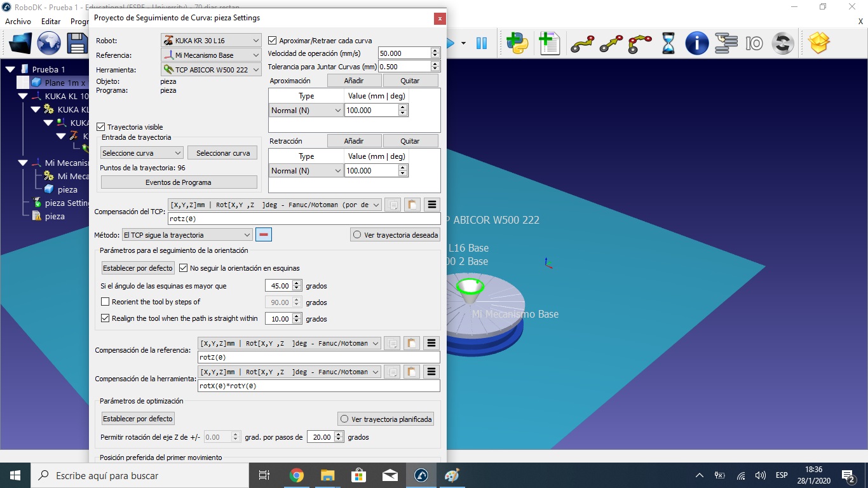The image size is (868, 488).
Task: Click the Eventos de Programa button
Action: (179, 182)
